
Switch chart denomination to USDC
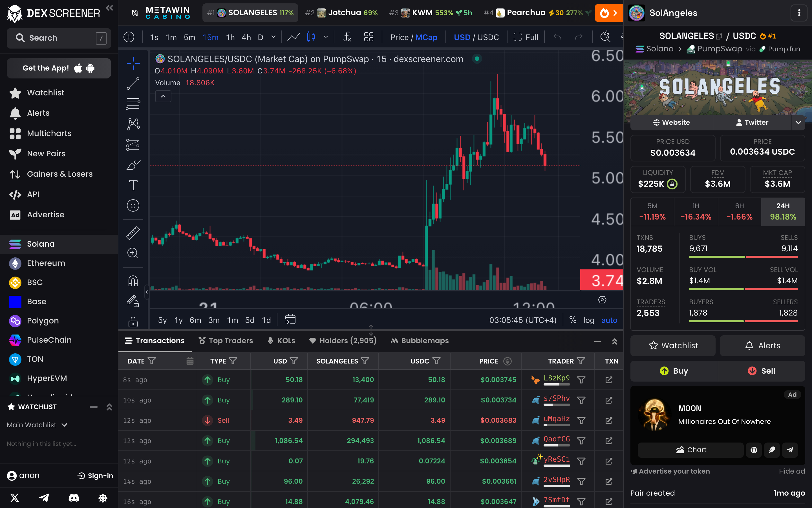pos(488,37)
